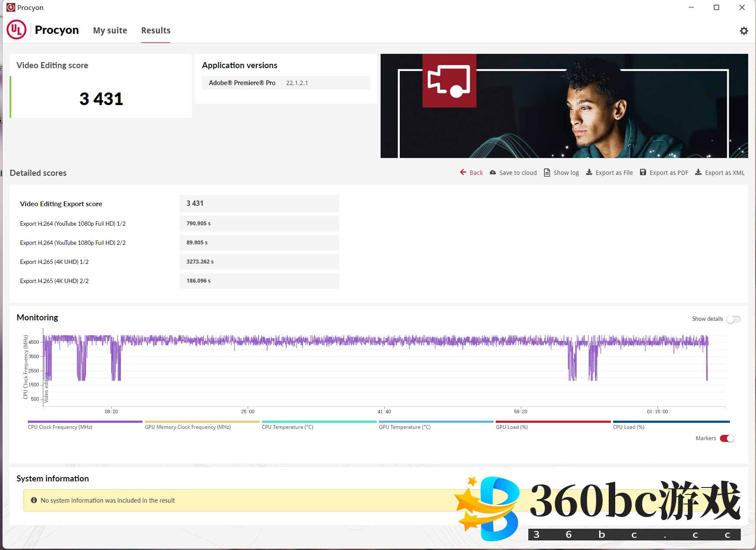
Task: Click the Video Editing benchmark banner image
Action: tap(564, 106)
